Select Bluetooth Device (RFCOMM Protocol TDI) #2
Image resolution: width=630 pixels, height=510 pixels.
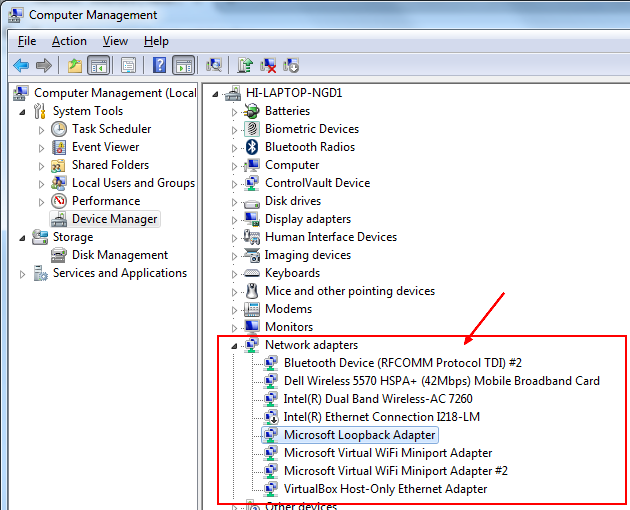(x=403, y=363)
